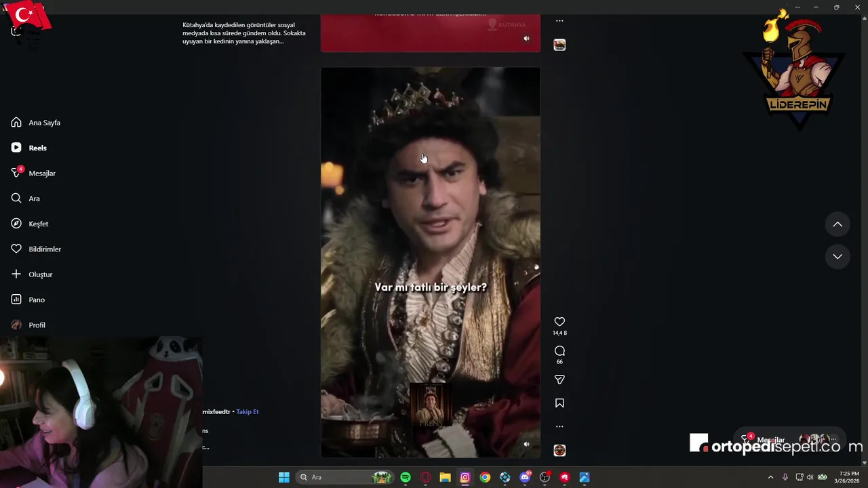Open the volume tray icon
Image resolution: width=868 pixels, height=488 pixels.
tap(810, 477)
